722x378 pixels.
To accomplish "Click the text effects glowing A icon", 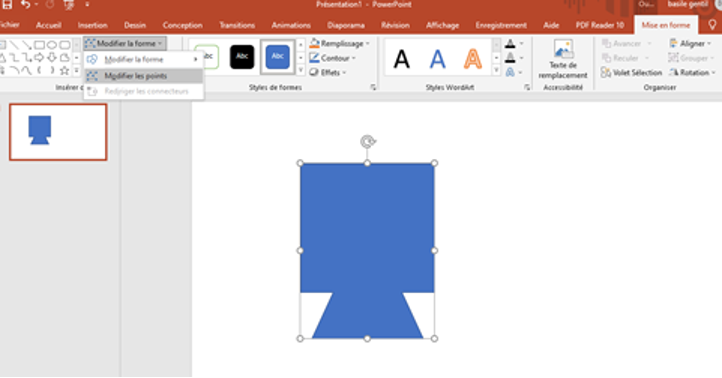I will coord(510,72).
